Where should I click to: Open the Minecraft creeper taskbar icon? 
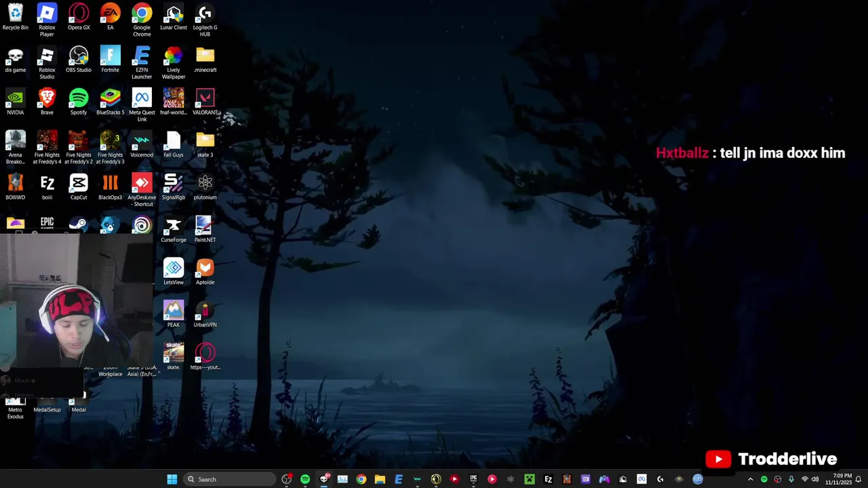(530, 479)
